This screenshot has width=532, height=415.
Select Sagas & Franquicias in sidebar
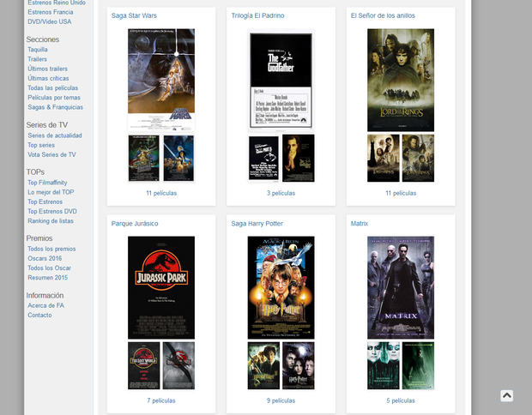pyautogui.click(x=55, y=107)
